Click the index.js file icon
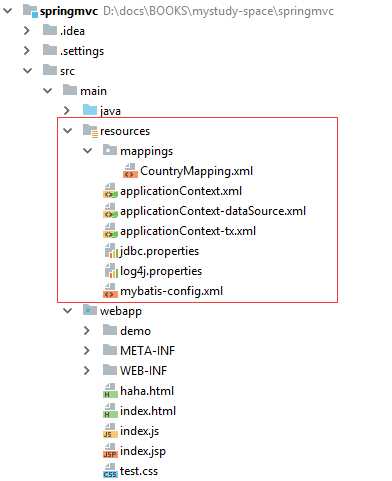The height and width of the screenshot is (481, 392). click(x=110, y=431)
